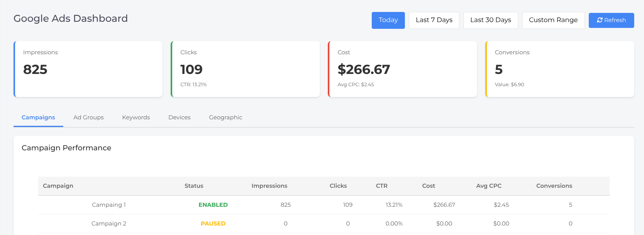Click the Clicks summary card value 109
644x235 pixels.
tap(192, 70)
